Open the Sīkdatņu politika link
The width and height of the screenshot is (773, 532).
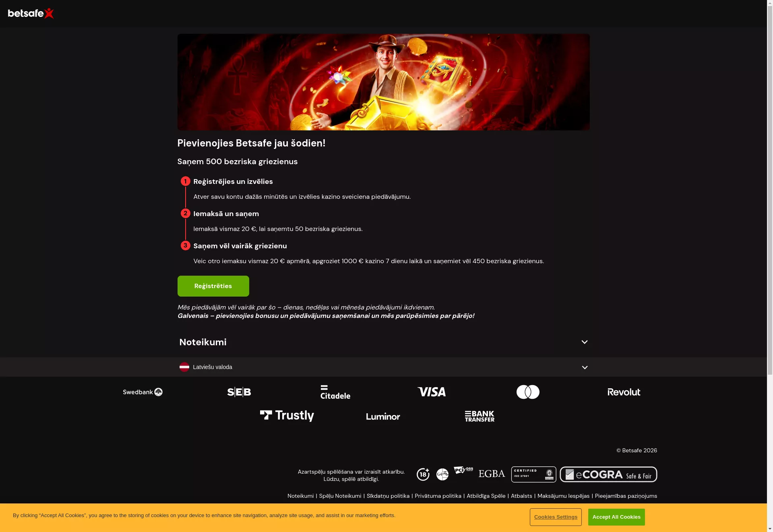pos(388,496)
